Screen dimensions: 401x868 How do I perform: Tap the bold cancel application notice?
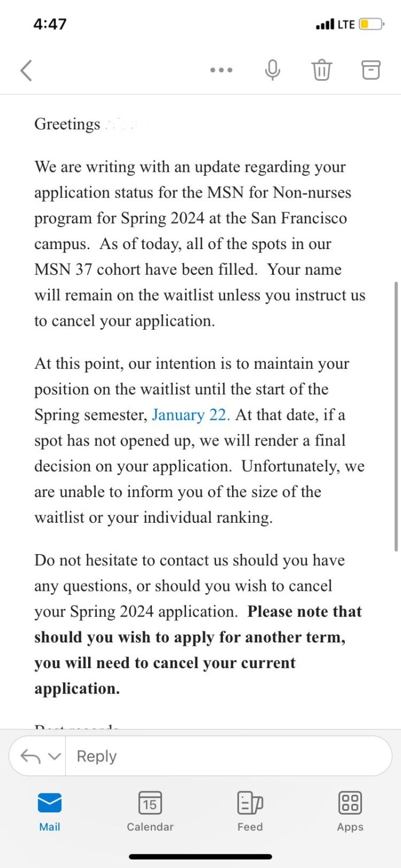(x=190, y=650)
